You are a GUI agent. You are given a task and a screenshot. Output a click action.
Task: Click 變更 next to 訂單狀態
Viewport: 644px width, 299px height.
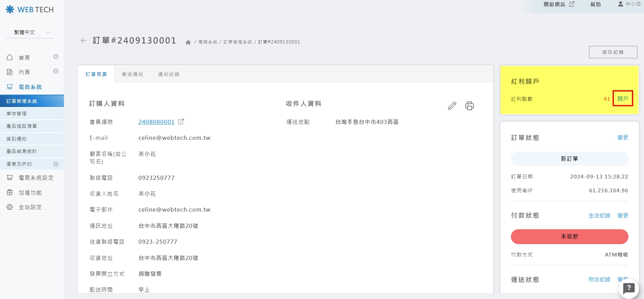623,137
